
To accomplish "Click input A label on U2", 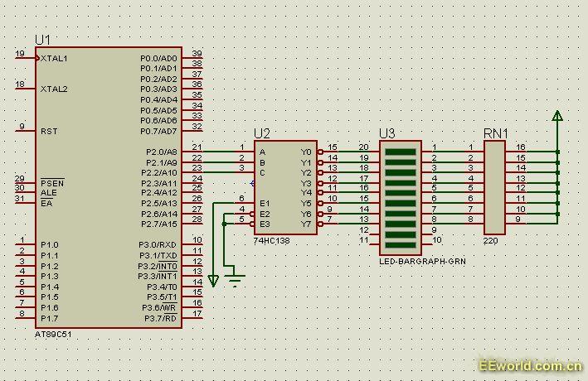I will [x=263, y=152].
